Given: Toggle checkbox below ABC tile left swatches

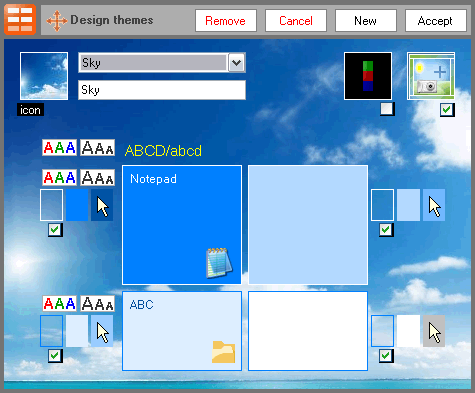Looking at the screenshot, I should [55, 356].
